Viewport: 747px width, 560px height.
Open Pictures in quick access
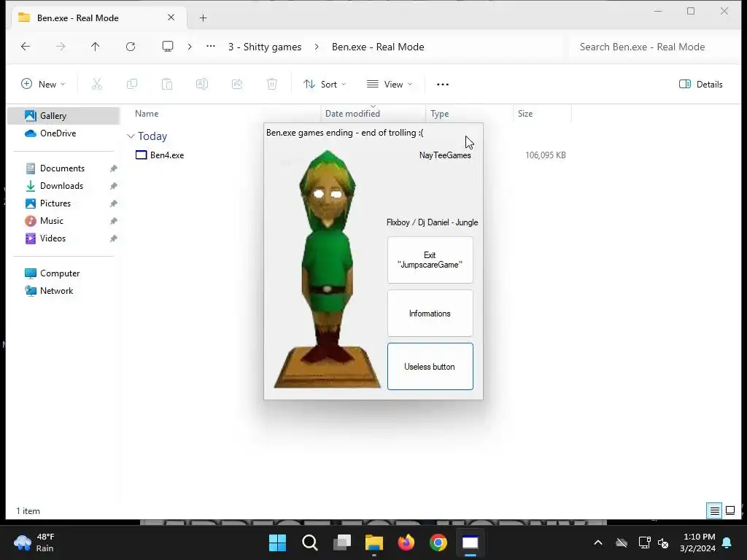pyautogui.click(x=55, y=203)
